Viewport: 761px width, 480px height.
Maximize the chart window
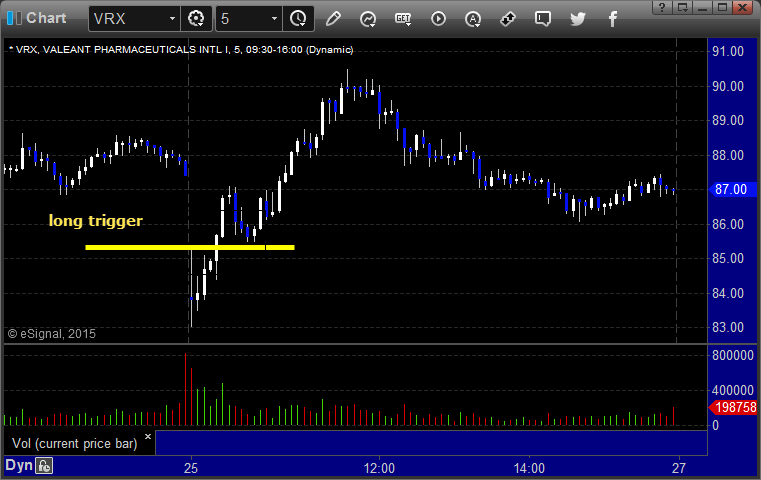[723, 7]
